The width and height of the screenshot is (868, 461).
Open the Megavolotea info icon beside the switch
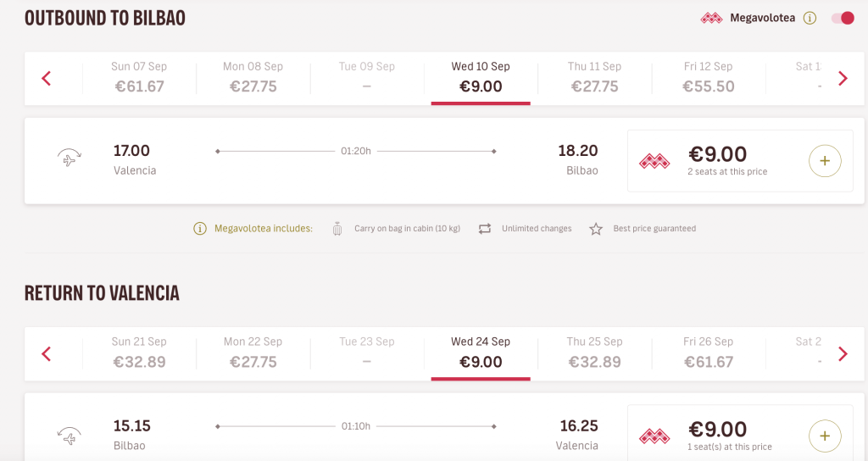(810, 19)
